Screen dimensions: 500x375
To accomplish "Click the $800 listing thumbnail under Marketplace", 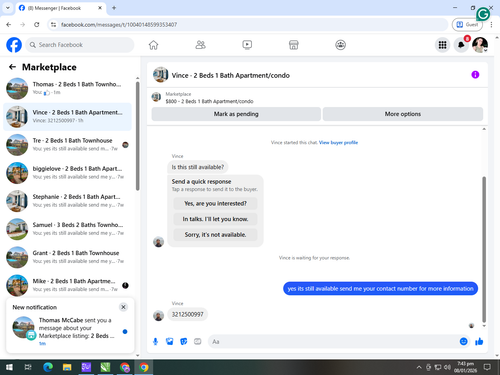I will click(x=156, y=97).
